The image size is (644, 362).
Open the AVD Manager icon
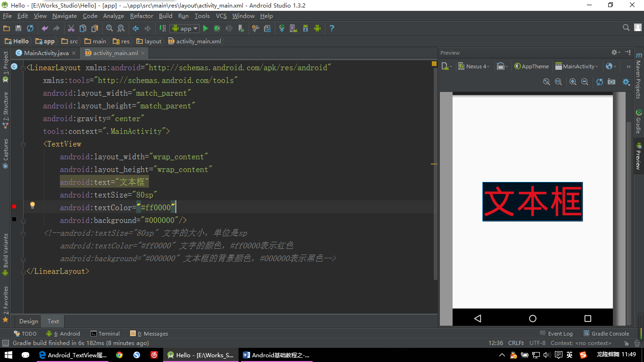point(294,28)
